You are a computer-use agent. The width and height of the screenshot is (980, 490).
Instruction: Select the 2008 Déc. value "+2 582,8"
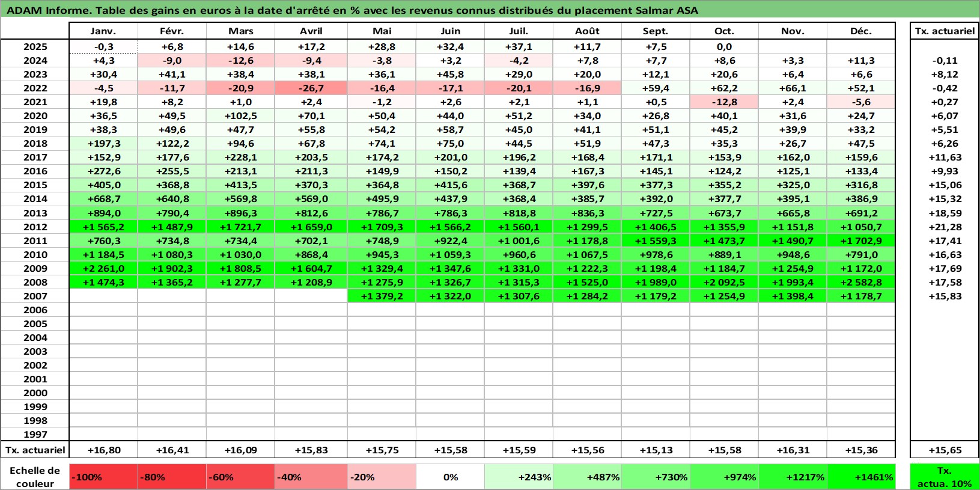(x=861, y=283)
